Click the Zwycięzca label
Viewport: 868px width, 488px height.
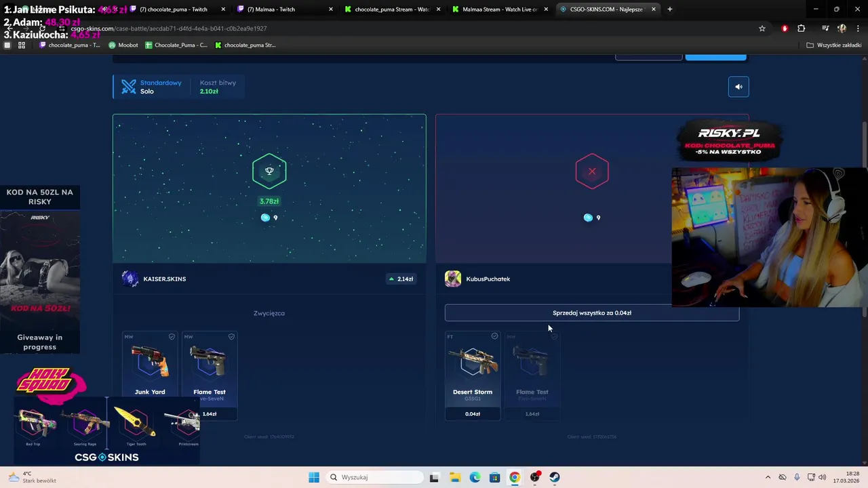tap(269, 313)
